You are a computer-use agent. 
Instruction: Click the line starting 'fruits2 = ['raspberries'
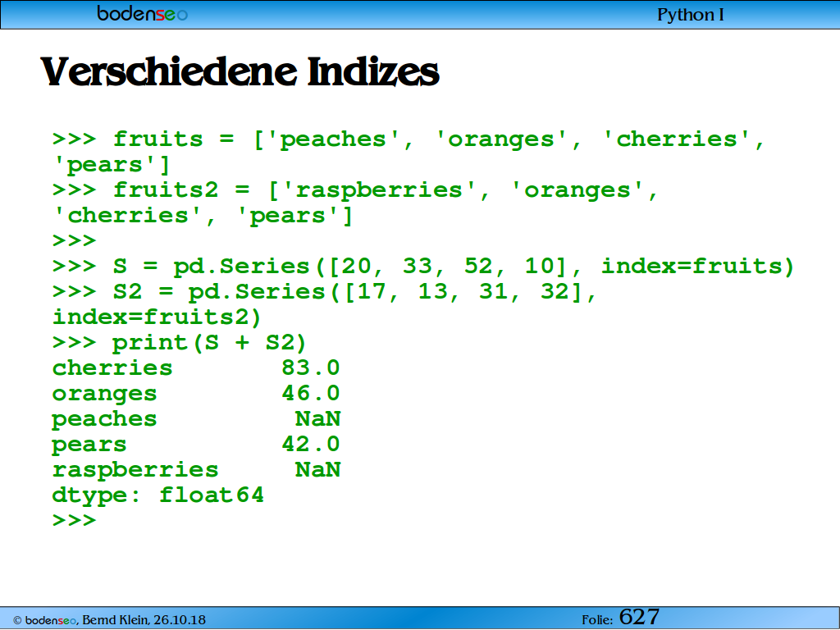[x=354, y=190]
